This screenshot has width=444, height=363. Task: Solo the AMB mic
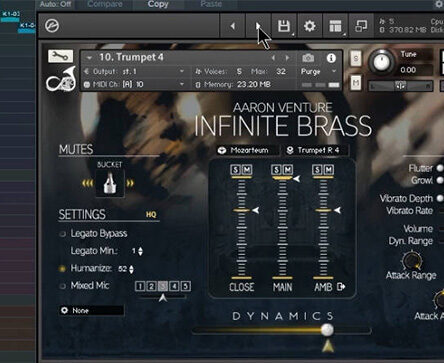[317, 170]
